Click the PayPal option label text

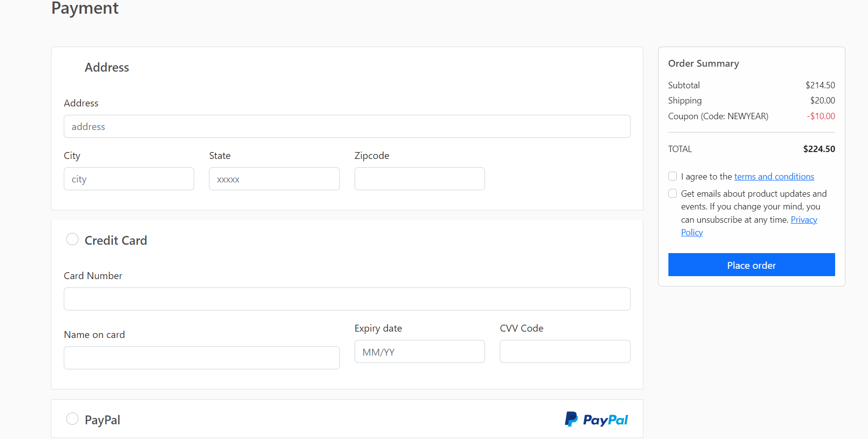pos(102,420)
